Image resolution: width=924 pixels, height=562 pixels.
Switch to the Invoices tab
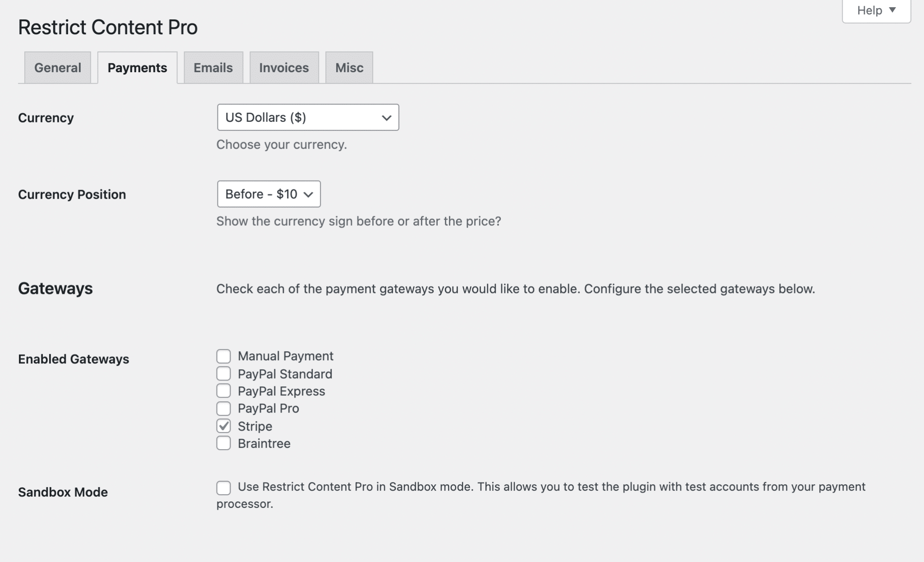[x=284, y=67]
